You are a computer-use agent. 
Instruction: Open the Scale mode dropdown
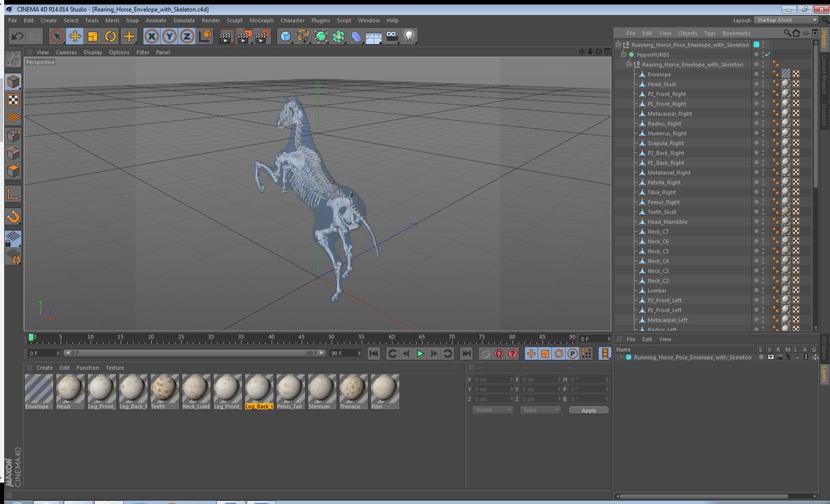coord(540,410)
